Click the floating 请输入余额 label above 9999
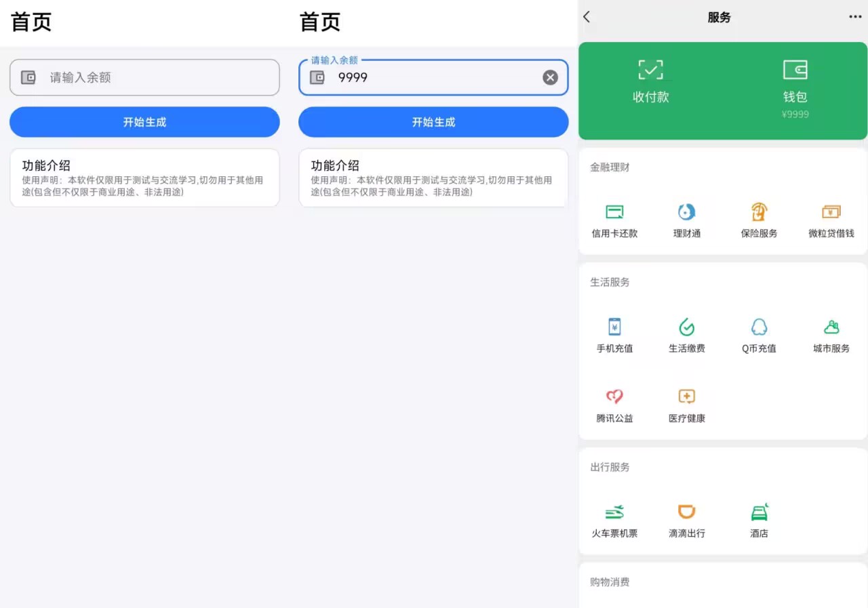The image size is (868, 608). (x=334, y=60)
